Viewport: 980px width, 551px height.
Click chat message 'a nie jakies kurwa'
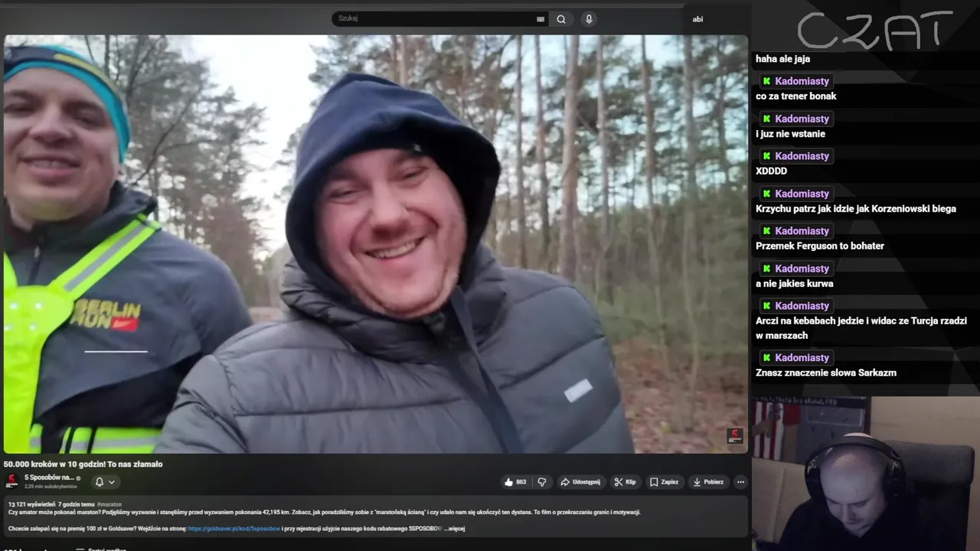tap(795, 284)
